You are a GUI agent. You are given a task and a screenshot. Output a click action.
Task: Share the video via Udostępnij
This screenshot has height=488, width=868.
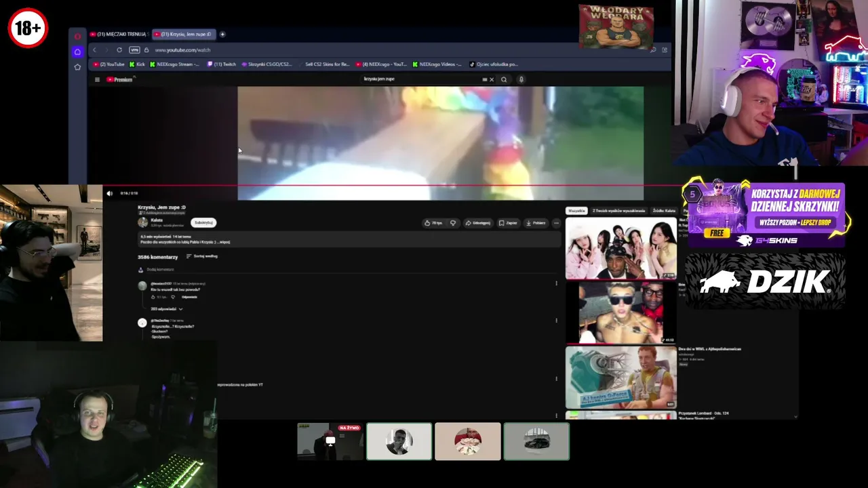477,223
